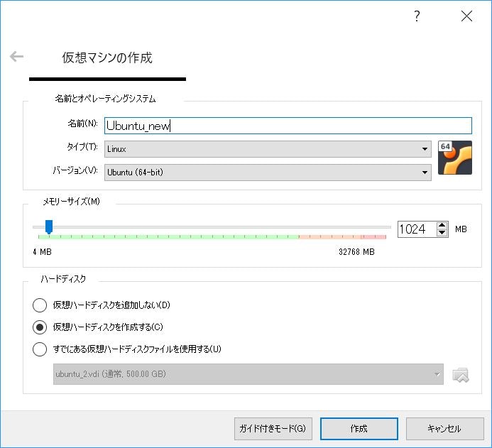
Task: Click the バージョン(V) label
Action: [75, 170]
